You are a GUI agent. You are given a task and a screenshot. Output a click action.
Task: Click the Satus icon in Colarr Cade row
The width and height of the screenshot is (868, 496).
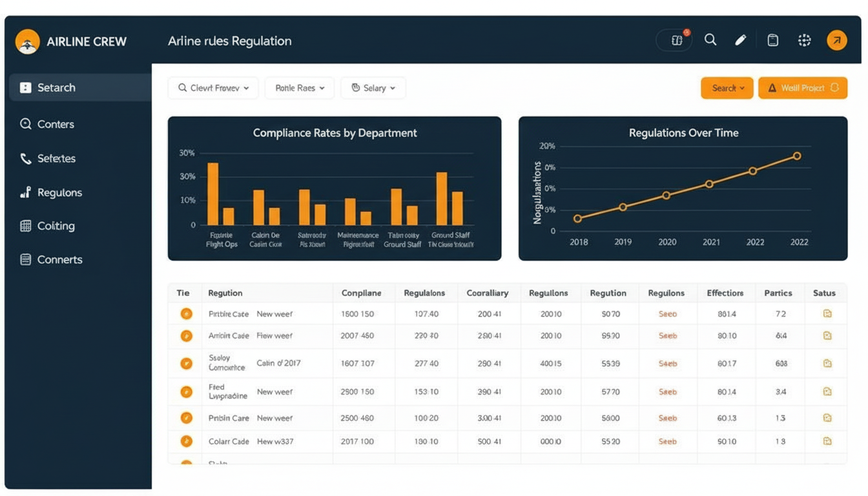pos(827,442)
